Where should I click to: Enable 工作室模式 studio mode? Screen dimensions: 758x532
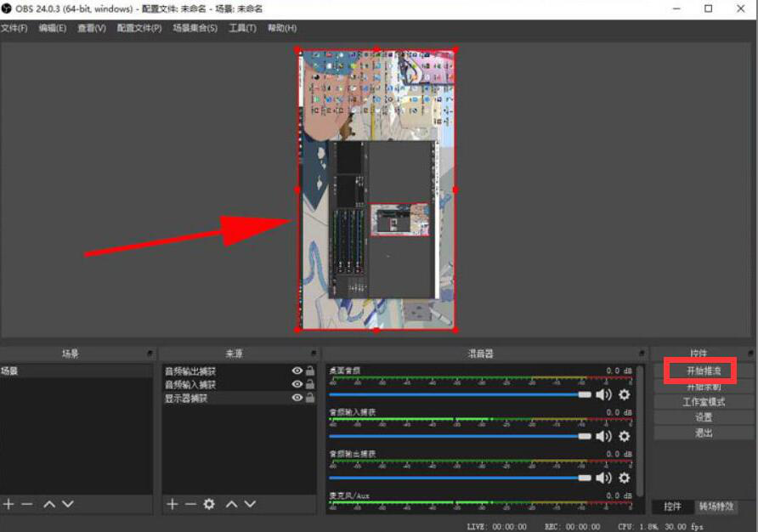click(704, 402)
